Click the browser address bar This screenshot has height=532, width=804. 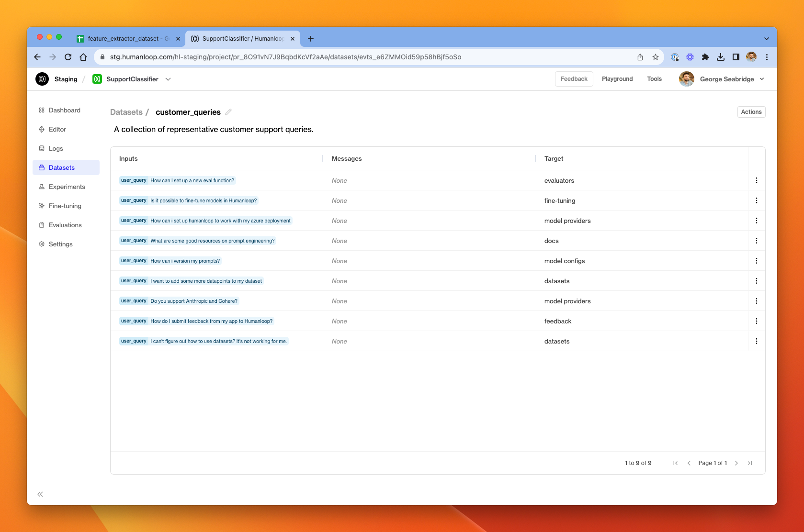pos(369,57)
